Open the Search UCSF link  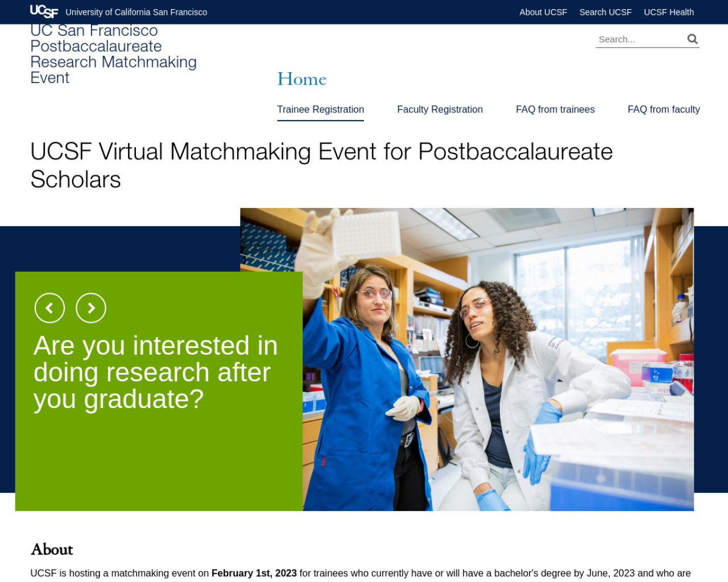pos(605,12)
